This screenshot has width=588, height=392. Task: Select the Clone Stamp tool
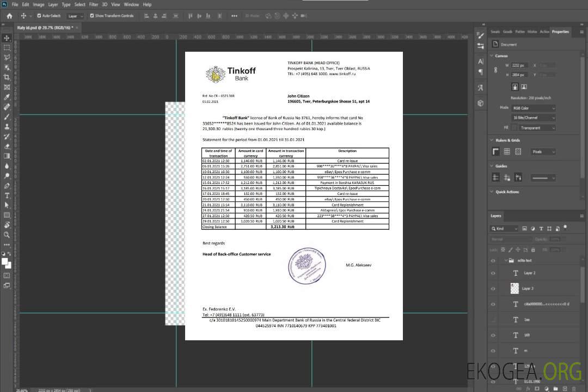pos(7,127)
